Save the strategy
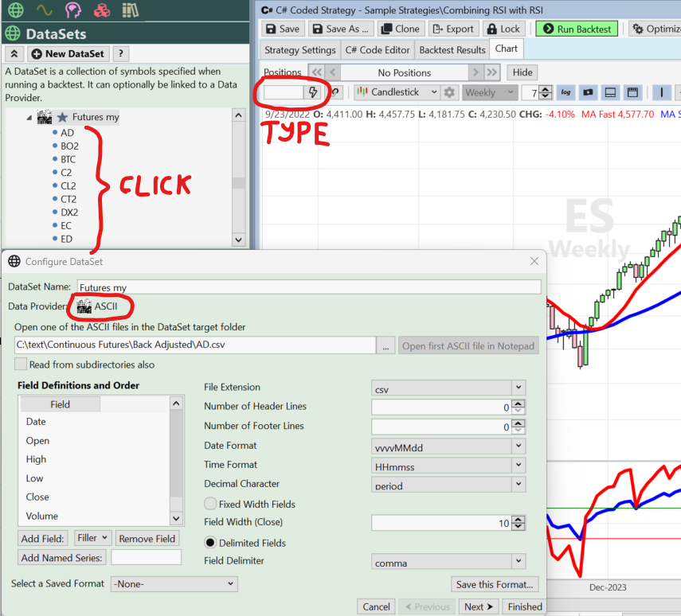Screen dimensions: 681x616 click(x=283, y=29)
